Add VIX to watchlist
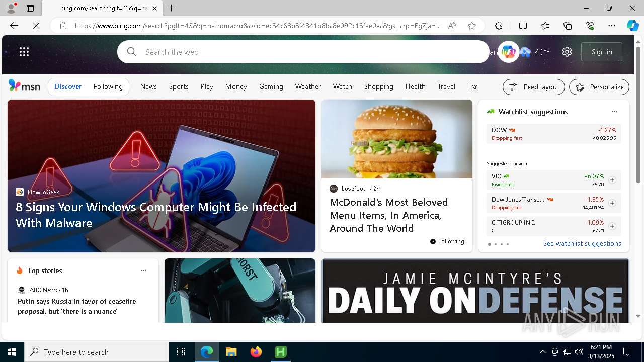 [612, 180]
